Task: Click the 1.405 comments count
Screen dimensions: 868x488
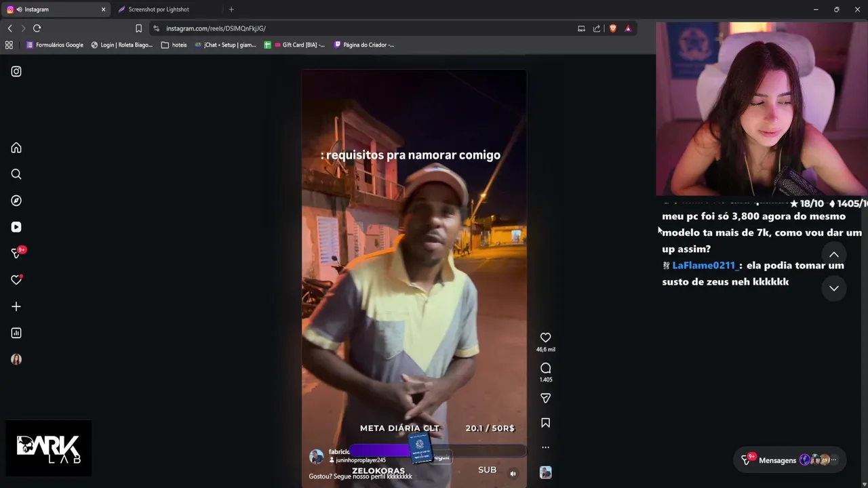Action: [x=545, y=380]
